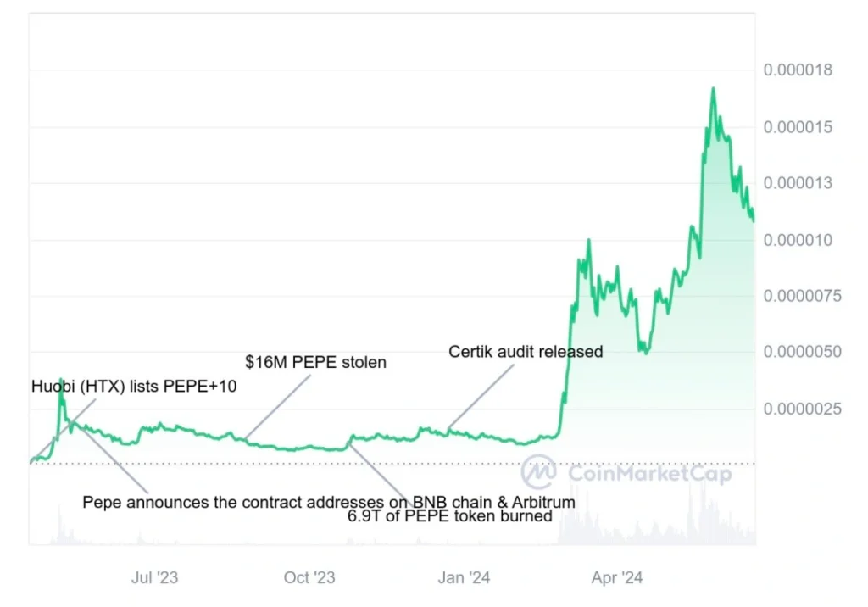Click the 0.0000025 y-axis price label
The image size is (868, 607).
(802, 409)
